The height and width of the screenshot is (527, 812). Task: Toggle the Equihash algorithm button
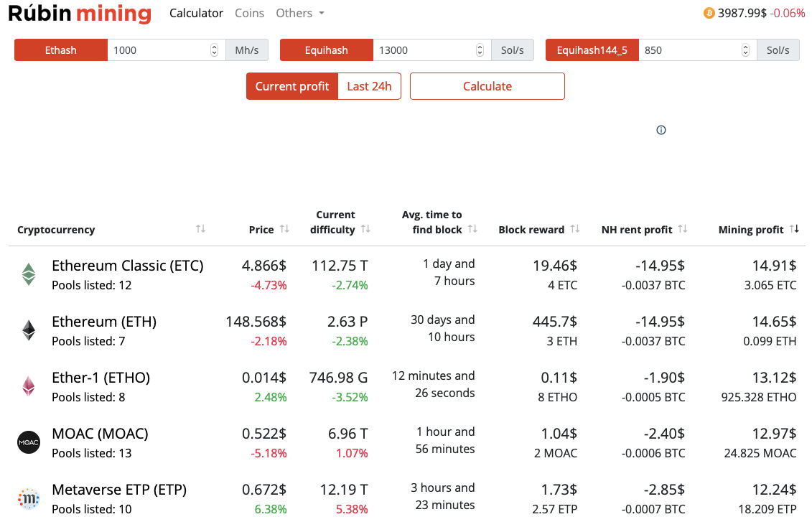(326, 50)
